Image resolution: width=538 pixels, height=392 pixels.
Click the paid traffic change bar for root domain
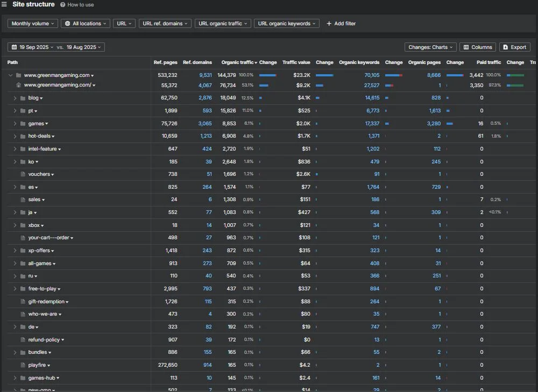tap(515, 75)
